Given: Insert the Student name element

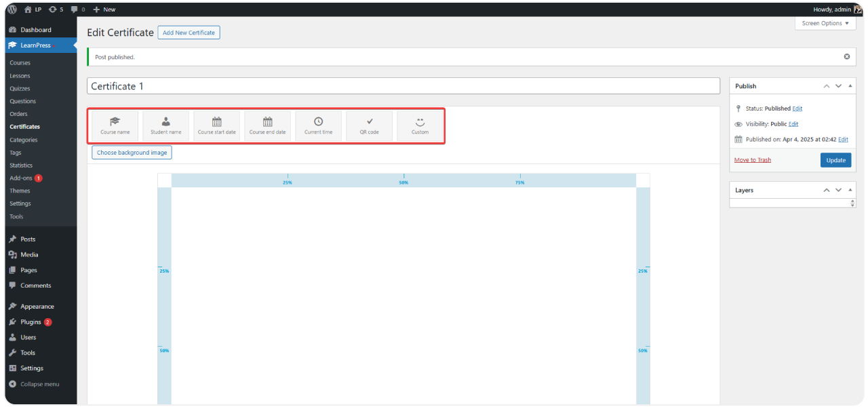Looking at the screenshot, I should (165, 125).
